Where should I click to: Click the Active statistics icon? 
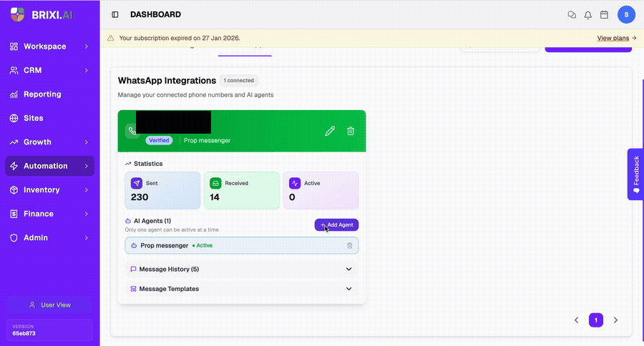pos(295,183)
